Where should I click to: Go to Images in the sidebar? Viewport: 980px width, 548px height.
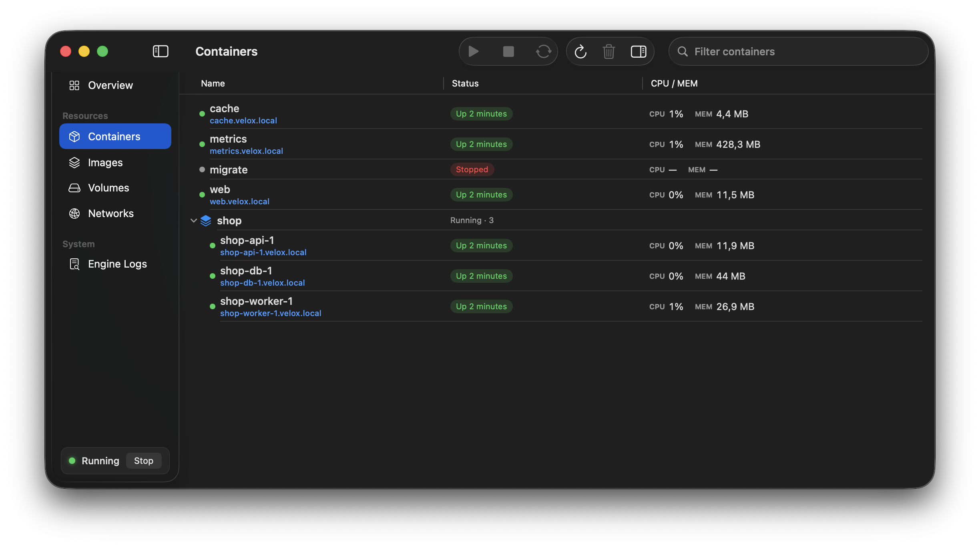(x=115, y=163)
